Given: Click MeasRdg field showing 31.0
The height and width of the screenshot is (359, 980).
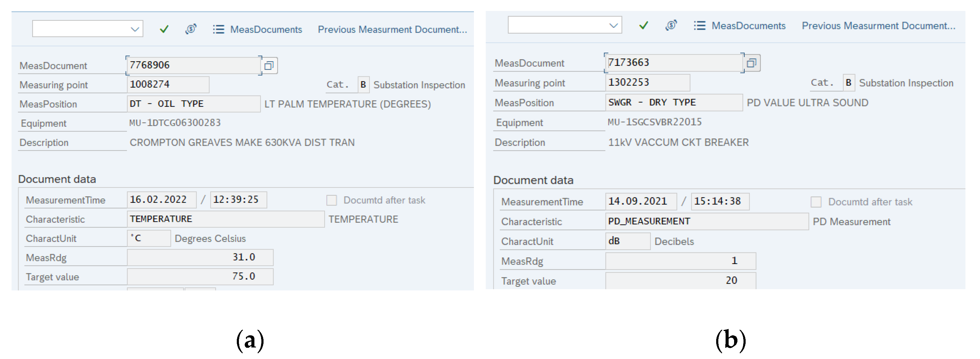Looking at the screenshot, I should pos(200,257).
